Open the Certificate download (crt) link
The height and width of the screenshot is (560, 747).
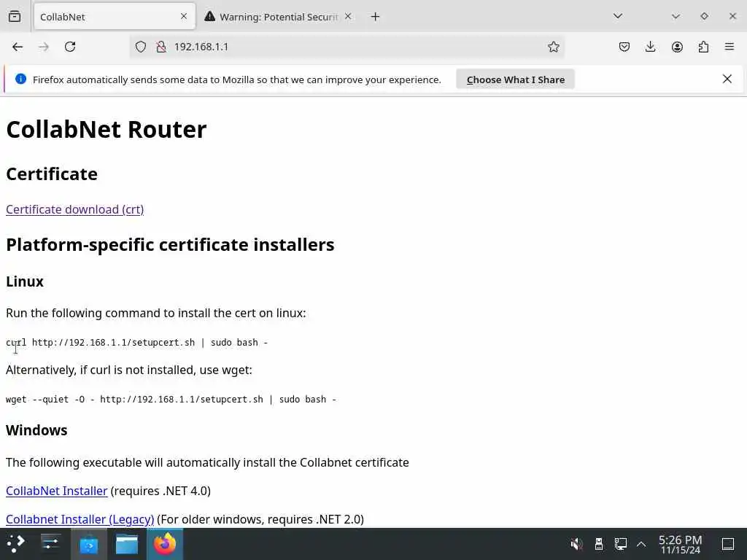[x=75, y=209]
